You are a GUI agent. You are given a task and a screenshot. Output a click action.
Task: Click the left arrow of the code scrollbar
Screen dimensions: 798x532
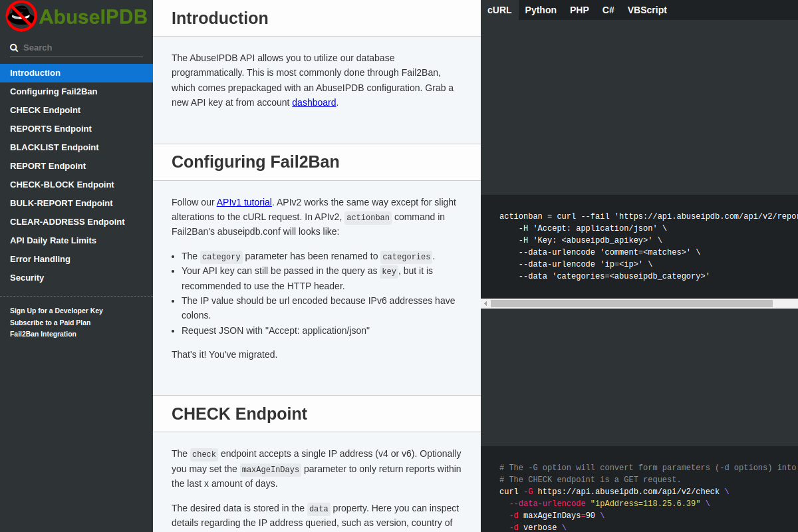coord(485,303)
